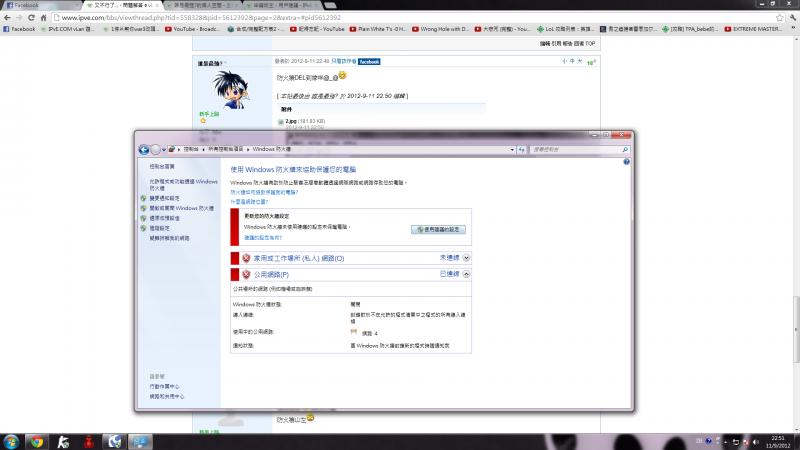
Task: Click the red shield icon for Home or Work network
Action: pos(246,258)
